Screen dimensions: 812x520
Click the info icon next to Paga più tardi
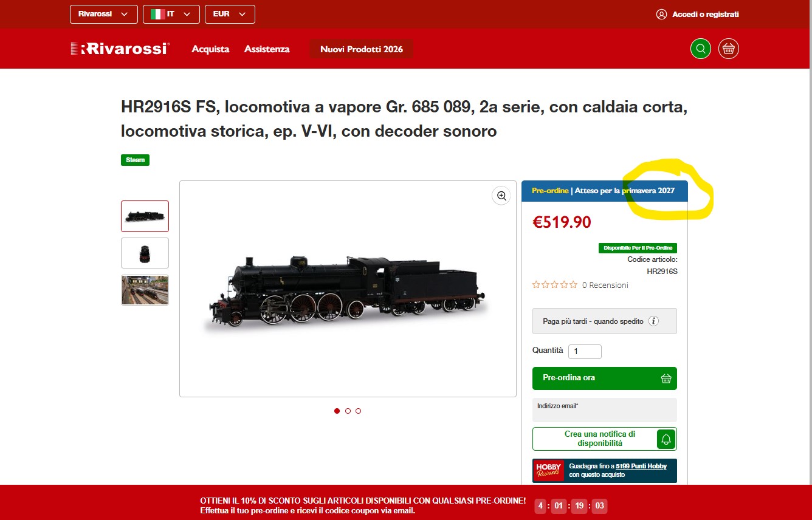click(x=653, y=321)
